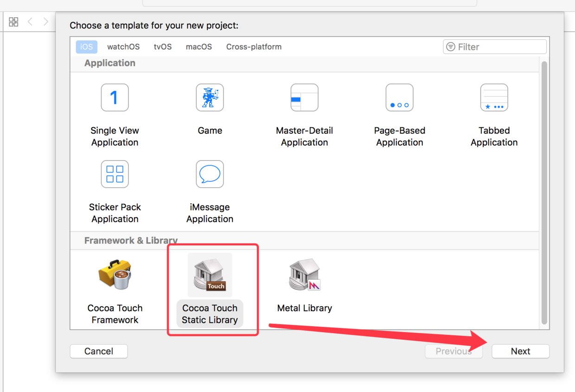Click the Cancel button

99,351
